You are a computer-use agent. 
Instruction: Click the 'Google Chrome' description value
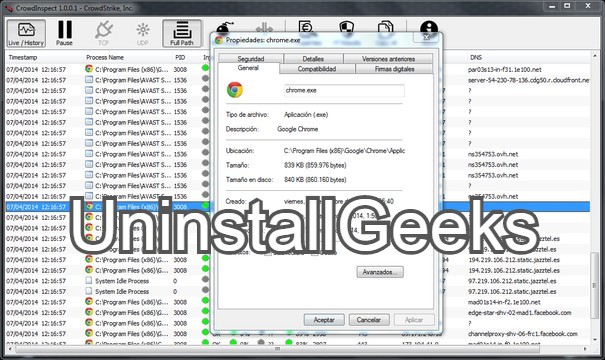[297, 129]
